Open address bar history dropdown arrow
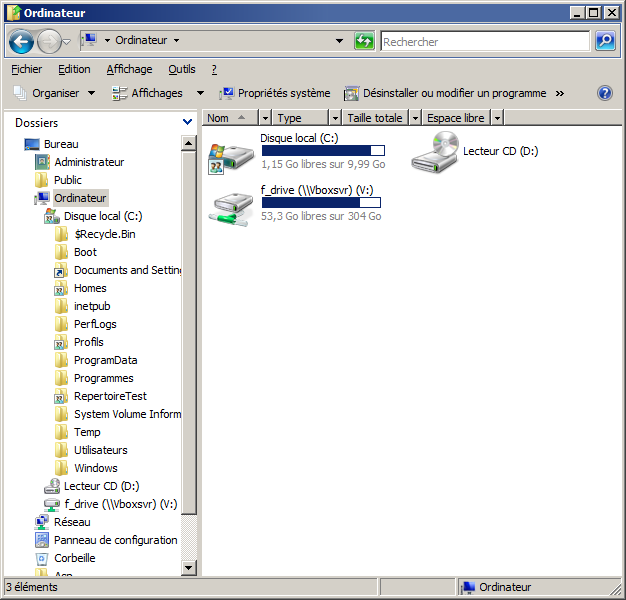 341,41
